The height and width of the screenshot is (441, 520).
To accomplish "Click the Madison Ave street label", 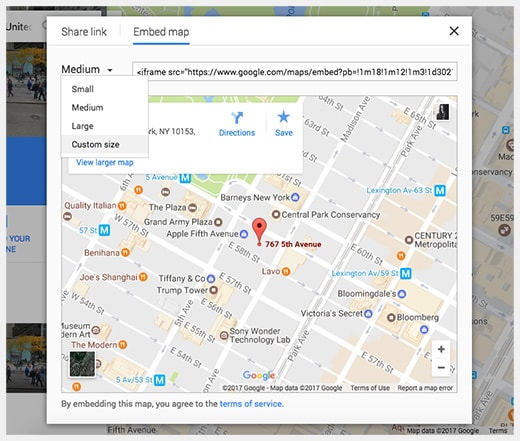I will tap(355, 119).
